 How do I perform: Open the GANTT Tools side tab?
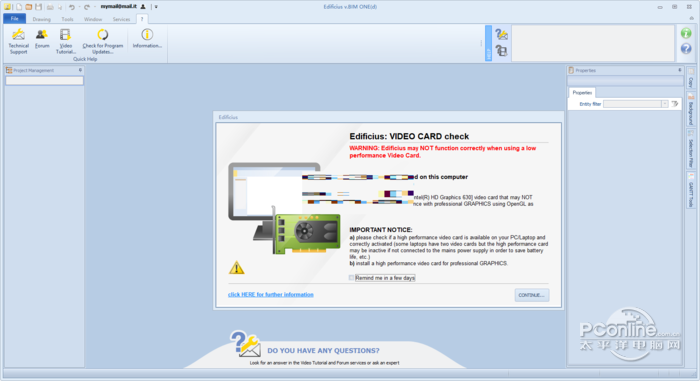coord(691,190)
